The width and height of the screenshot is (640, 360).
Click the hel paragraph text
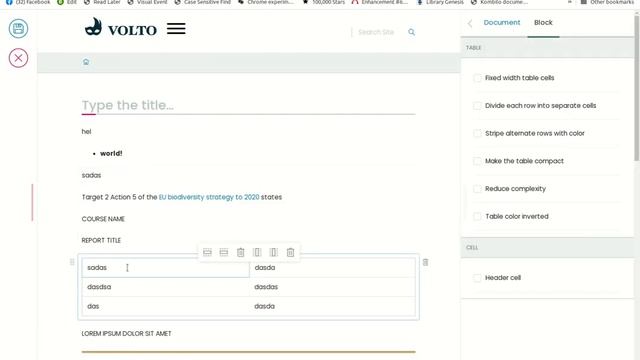[x=86, y=131]
